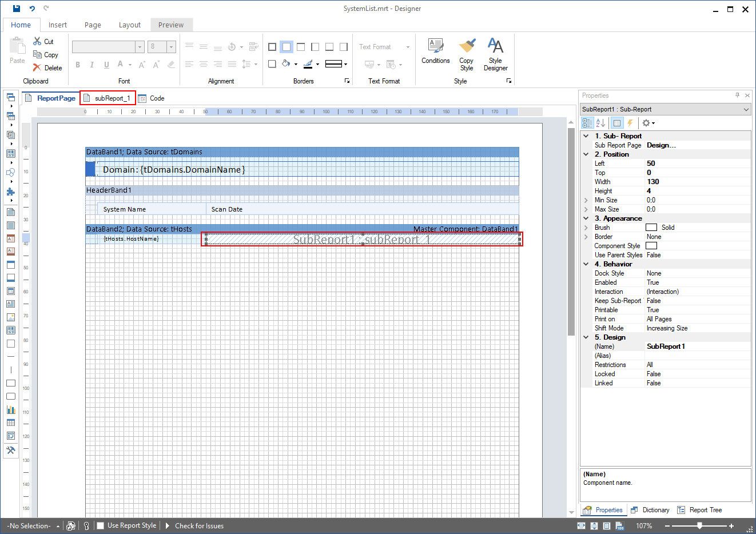The image size is (756, 534).
Task: Toggle the Left Border button
Action: [x=315, y=47]
